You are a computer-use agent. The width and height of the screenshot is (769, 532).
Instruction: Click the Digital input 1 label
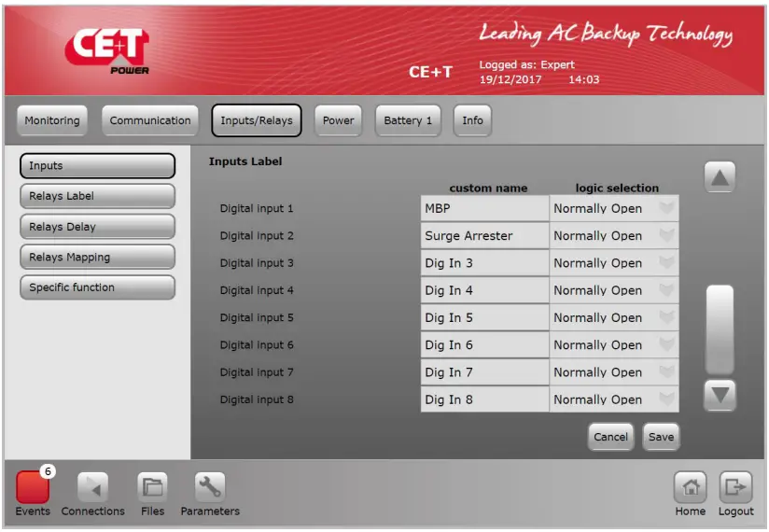(x=257, y=208)
